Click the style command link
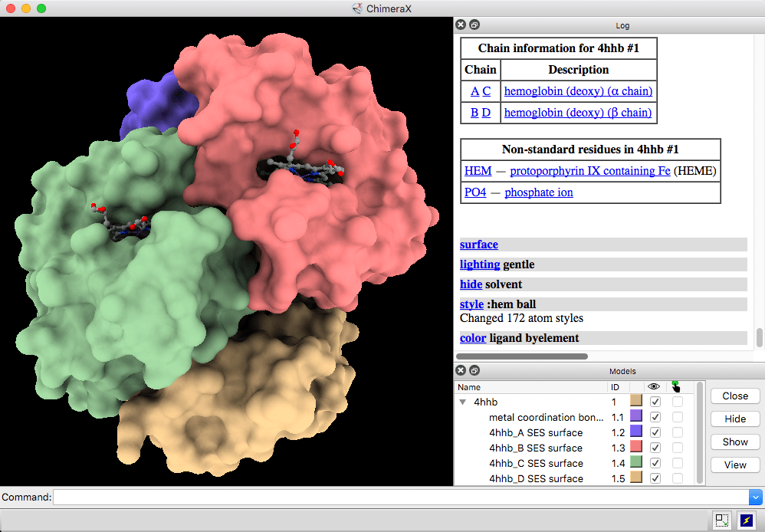 pyautogui.click(x=471, y=304)
